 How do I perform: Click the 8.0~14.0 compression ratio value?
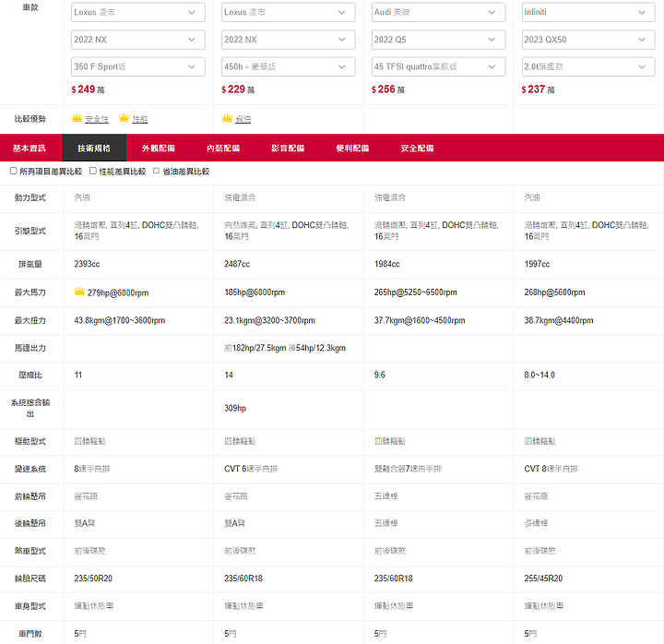(x=539, y=375)
